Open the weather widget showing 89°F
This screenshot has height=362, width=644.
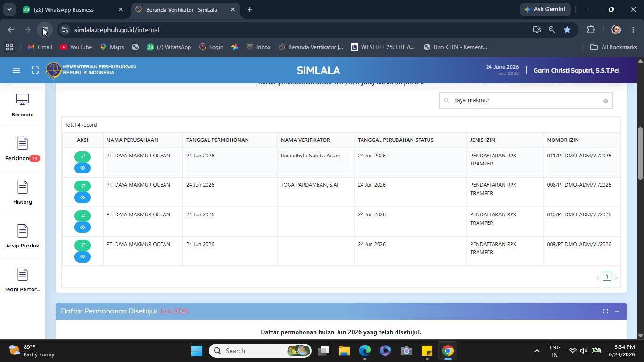32,351
